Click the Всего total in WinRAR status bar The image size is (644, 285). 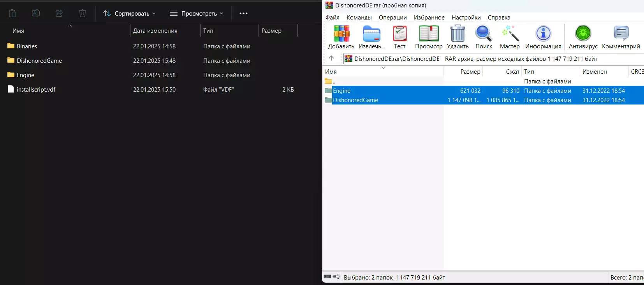point(627,278)
